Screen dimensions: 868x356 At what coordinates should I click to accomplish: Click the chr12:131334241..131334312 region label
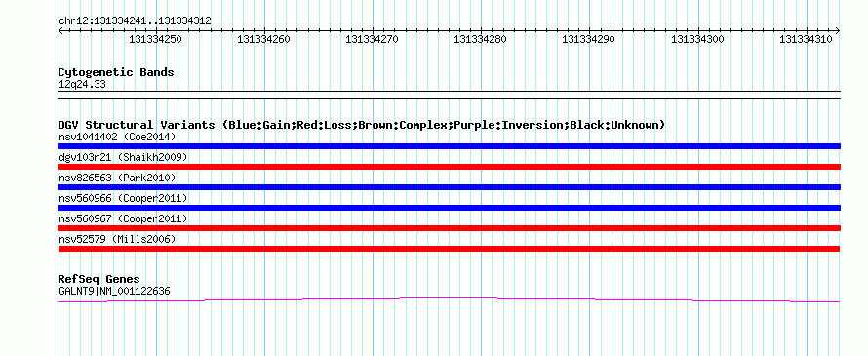135,21
